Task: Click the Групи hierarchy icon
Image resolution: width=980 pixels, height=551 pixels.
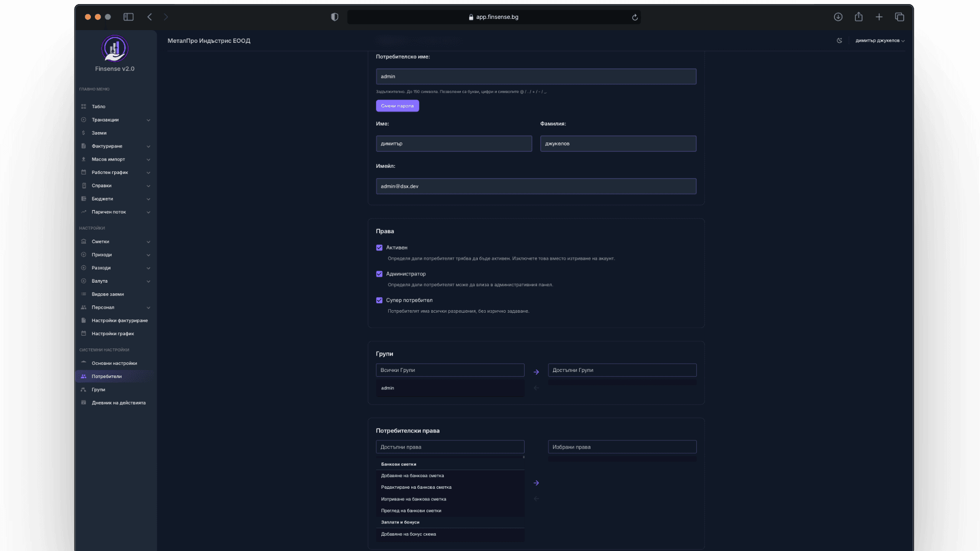Action: point(84,390)
